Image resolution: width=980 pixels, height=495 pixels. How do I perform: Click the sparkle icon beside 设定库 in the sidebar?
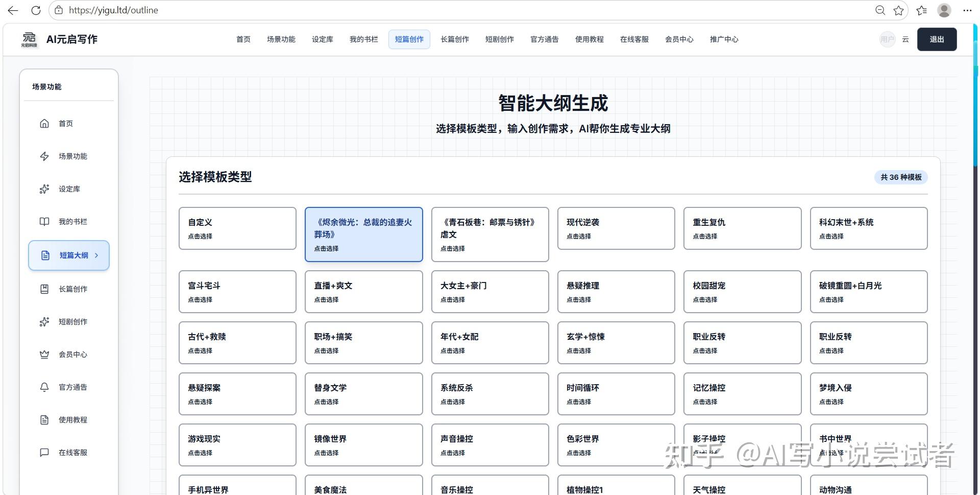(44, 189)
